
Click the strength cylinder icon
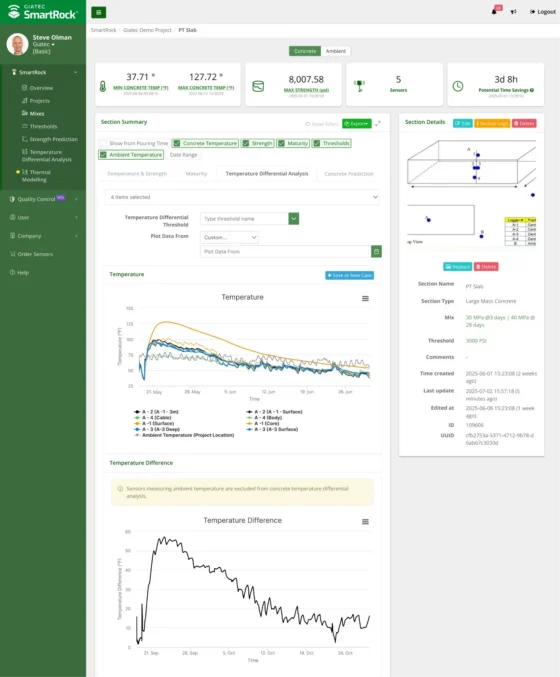[258, 86]
